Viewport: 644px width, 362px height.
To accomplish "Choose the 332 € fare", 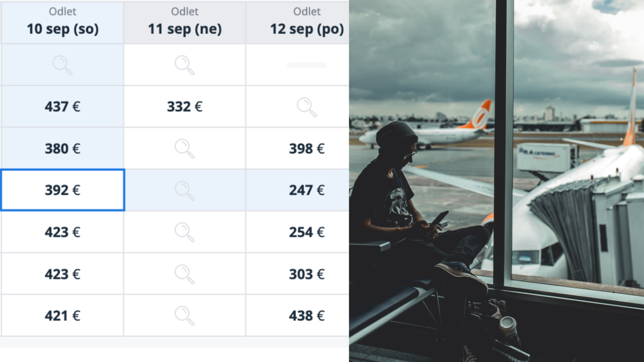I will (184, 107).
